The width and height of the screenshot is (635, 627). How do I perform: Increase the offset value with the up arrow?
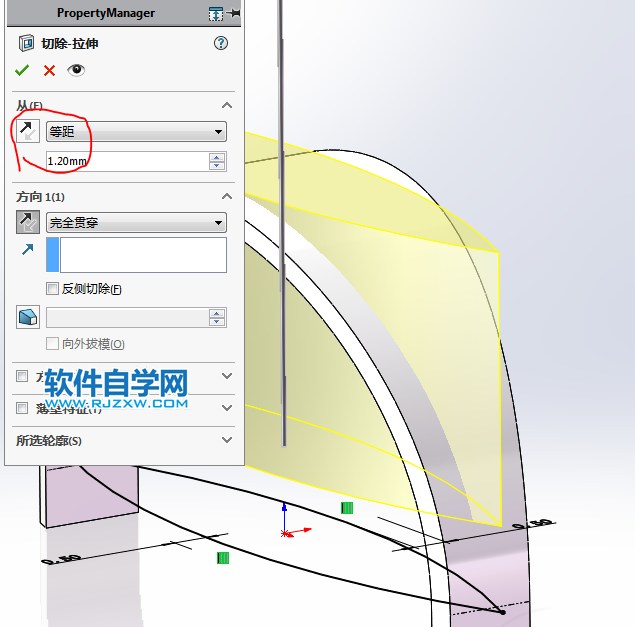[x=217, y=157]
